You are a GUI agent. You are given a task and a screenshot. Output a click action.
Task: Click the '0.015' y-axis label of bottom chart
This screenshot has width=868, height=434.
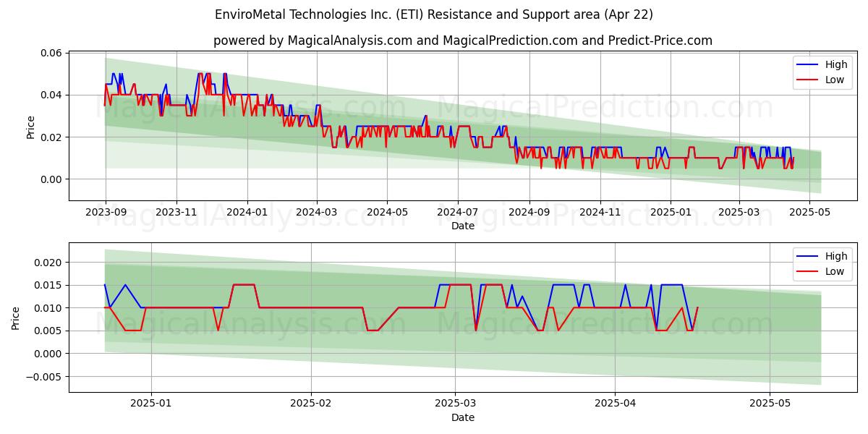point(48,285)
